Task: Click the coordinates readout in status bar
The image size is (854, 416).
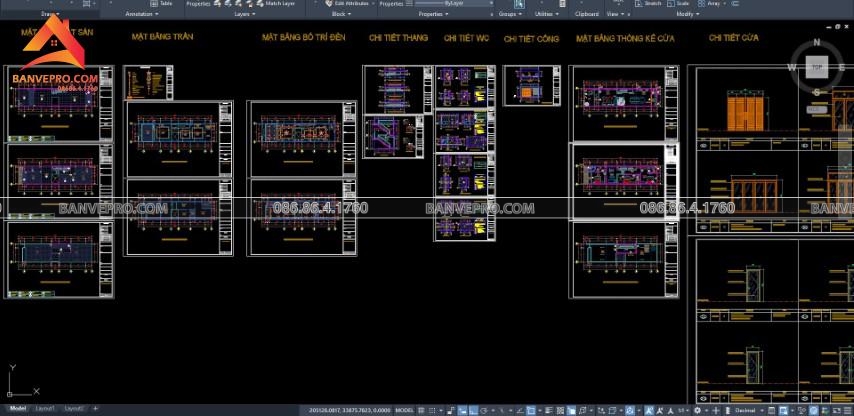Action: (x=350, y=410)
